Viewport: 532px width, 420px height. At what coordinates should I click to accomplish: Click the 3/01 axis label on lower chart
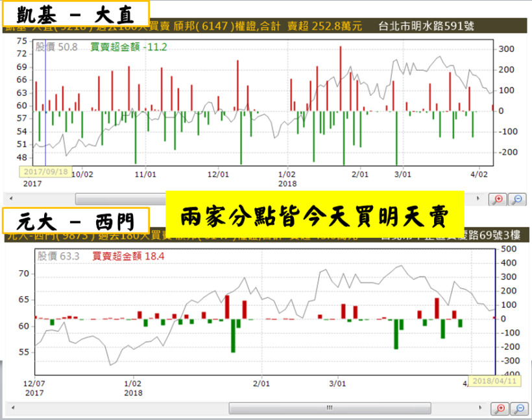(x=337, y=384)
